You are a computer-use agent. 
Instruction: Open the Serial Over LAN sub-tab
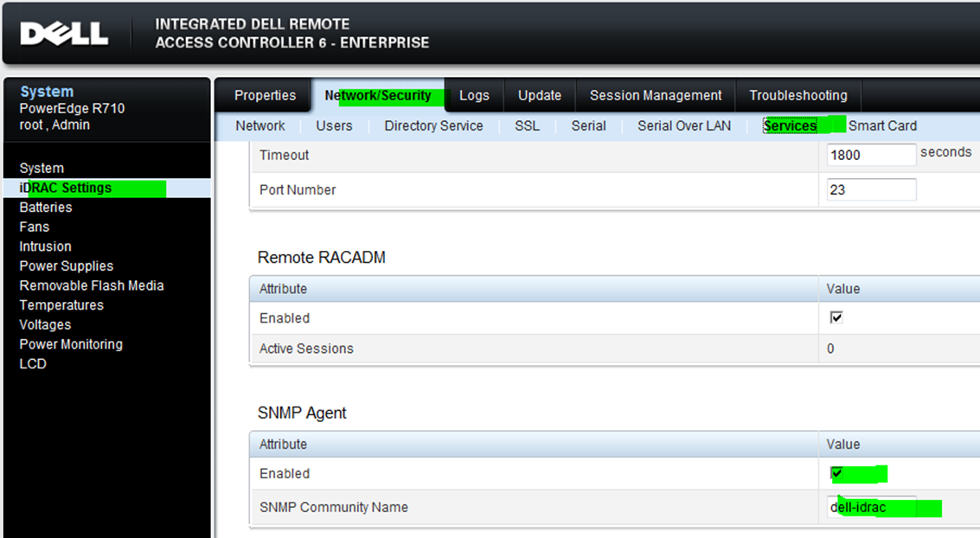tap(683, 125)
